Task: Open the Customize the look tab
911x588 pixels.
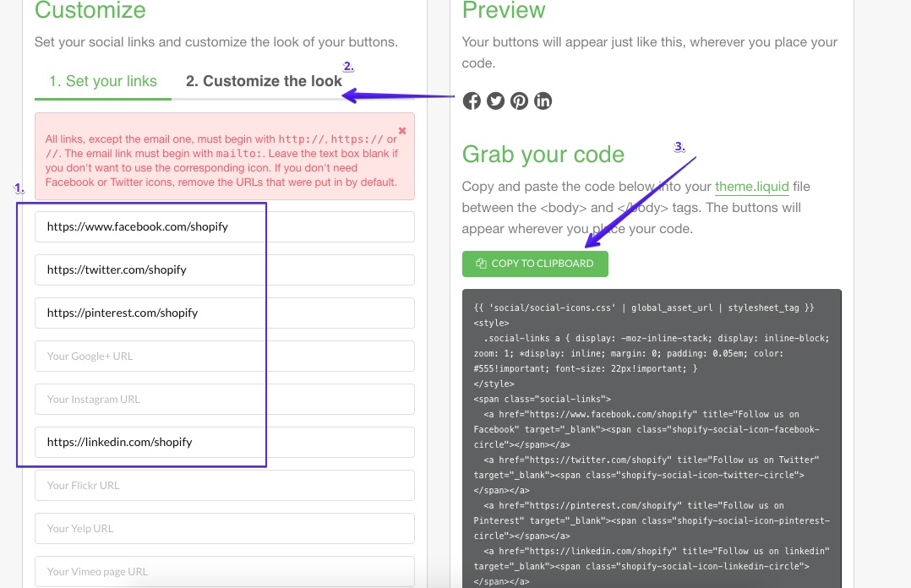Action: pos(264,81)
